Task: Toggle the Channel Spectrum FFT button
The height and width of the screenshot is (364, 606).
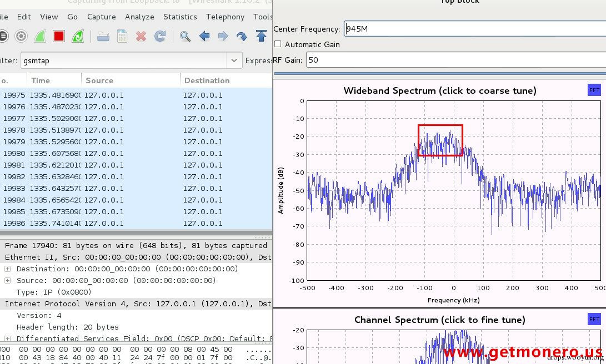Action: pyautogui.click(x=594, y=319)
